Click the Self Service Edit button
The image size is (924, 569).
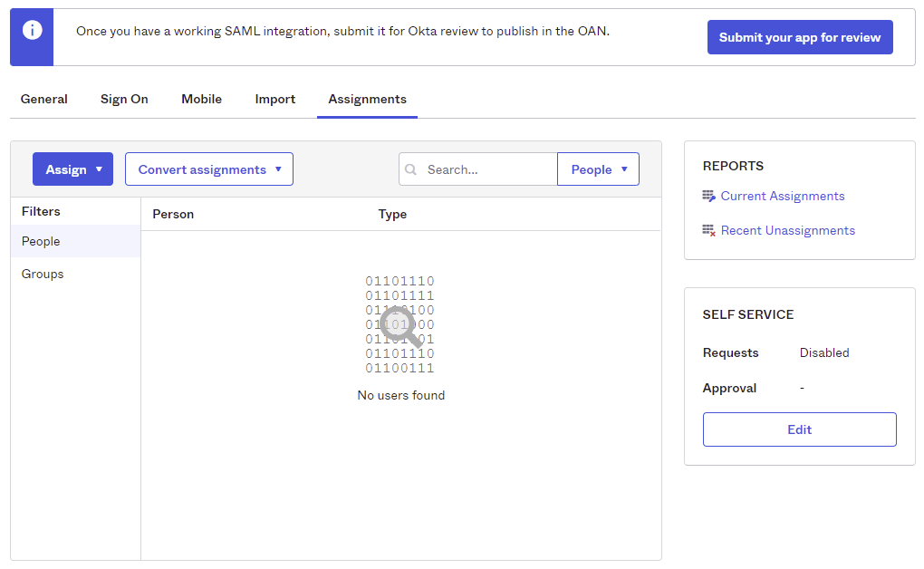point(799,429)
